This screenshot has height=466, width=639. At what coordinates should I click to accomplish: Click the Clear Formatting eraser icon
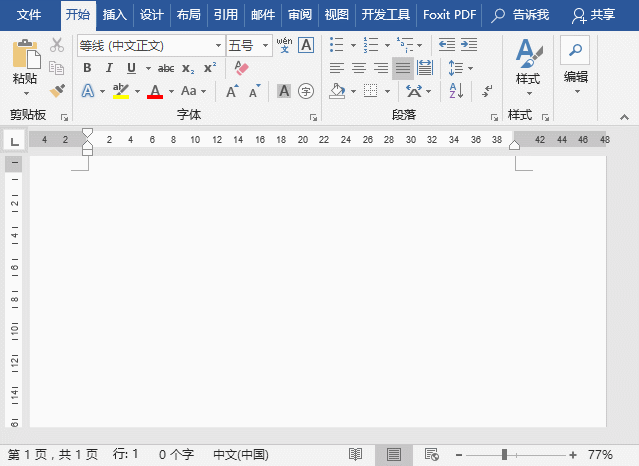[240, 67]
